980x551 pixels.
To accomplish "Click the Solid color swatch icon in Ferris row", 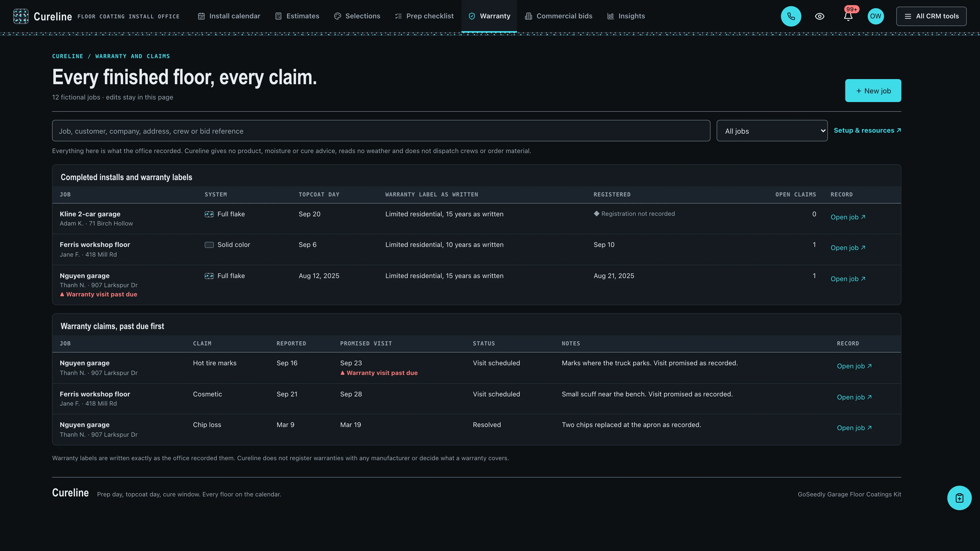I will pyautogui.click(x=209, y=245).
